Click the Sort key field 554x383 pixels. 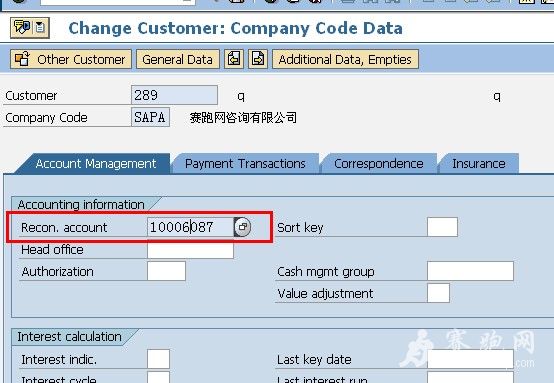[442, 227]
